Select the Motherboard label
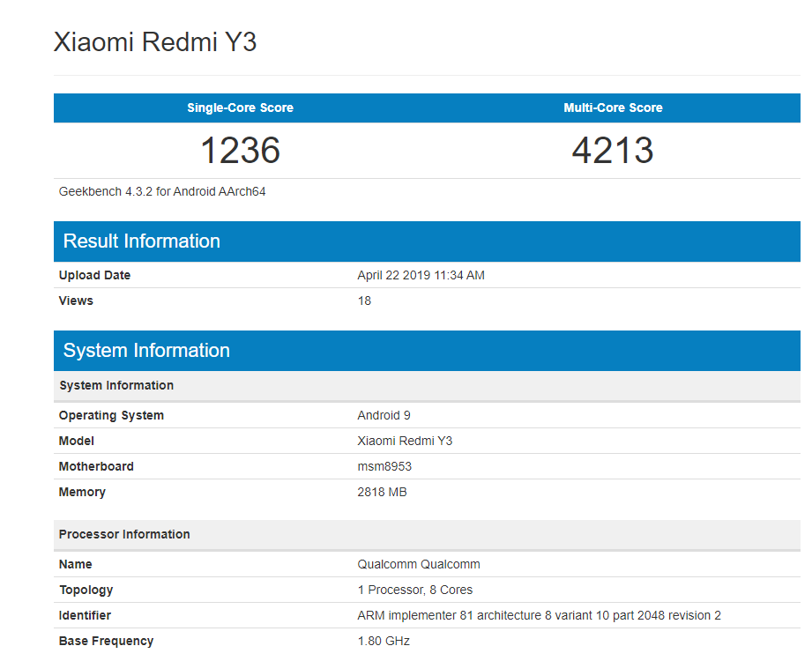 (x=96, y=466)
